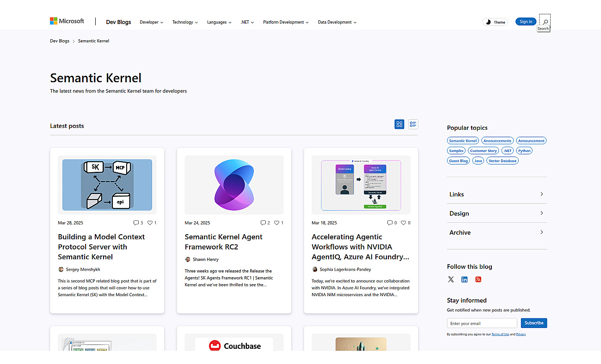Click heart icon on Mar 28 post
The image size is (601, 364).
(x=150, y=223)
